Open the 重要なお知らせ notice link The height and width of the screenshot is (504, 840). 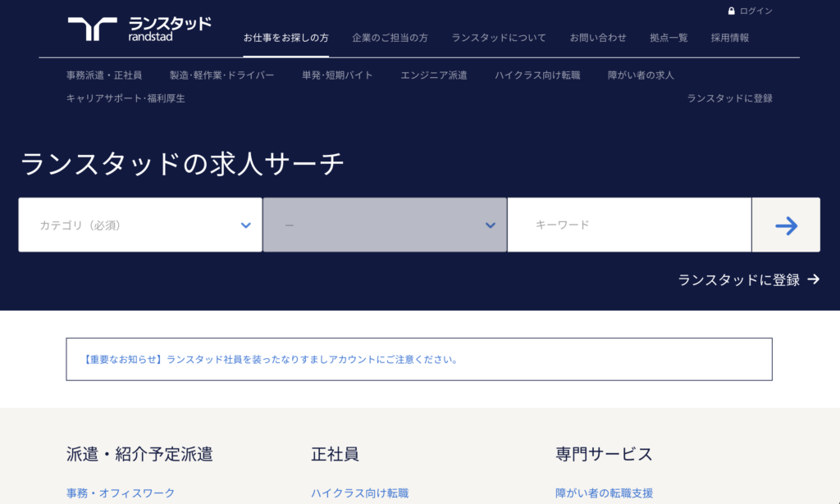tap(271, 360)
